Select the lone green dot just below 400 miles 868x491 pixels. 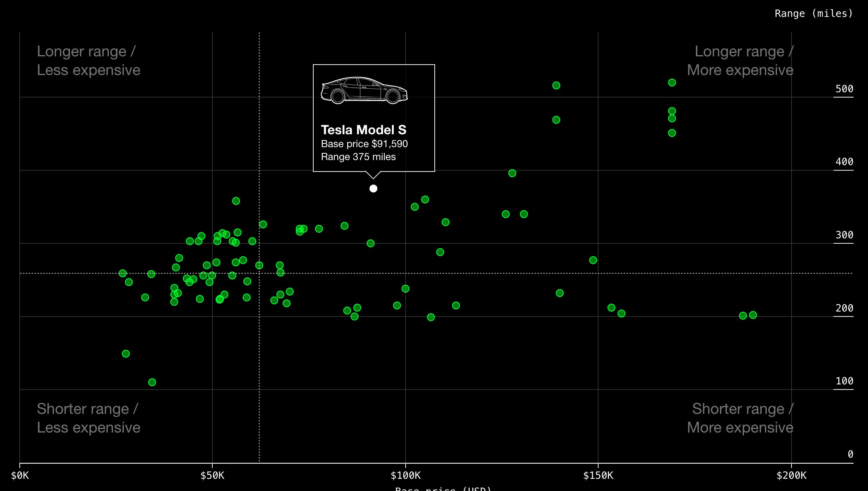pos(512,173)
